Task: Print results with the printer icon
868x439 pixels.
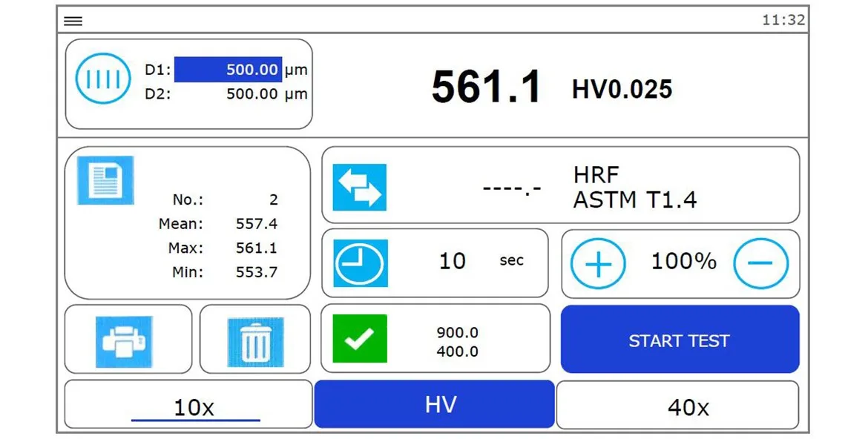Action: click(x=124, y=342)
